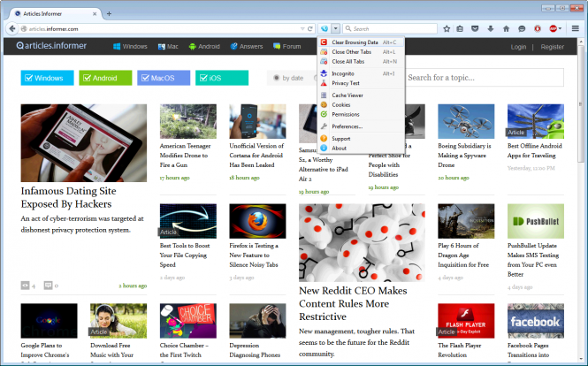Open the Flash Player article thumbnail

pyautogui.click(x=466, y=321)
